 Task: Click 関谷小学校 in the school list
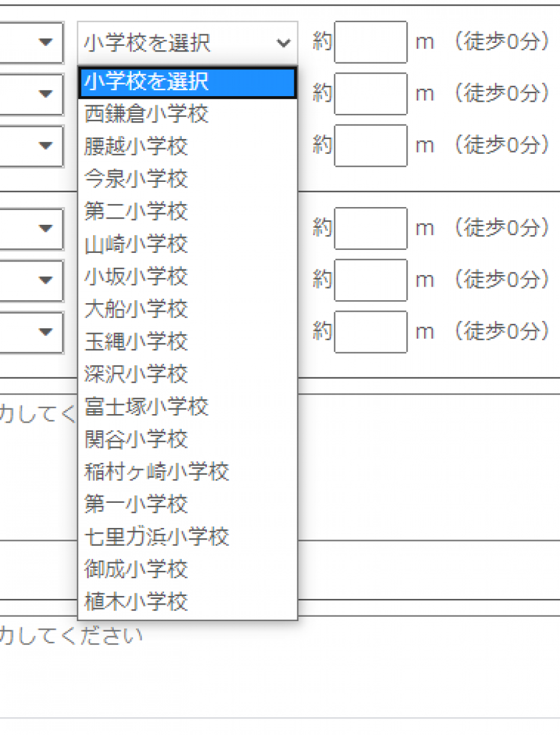point(136,439)
